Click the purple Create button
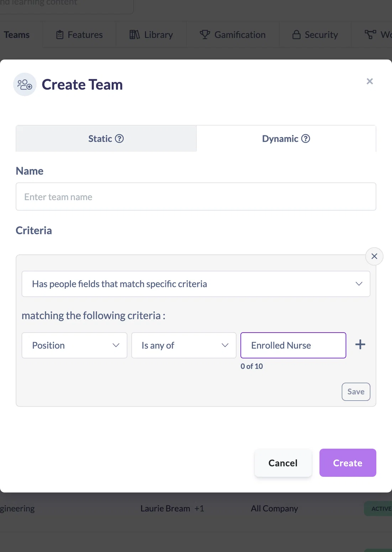This screenshot has width=392, height=552. coord(348,463)
